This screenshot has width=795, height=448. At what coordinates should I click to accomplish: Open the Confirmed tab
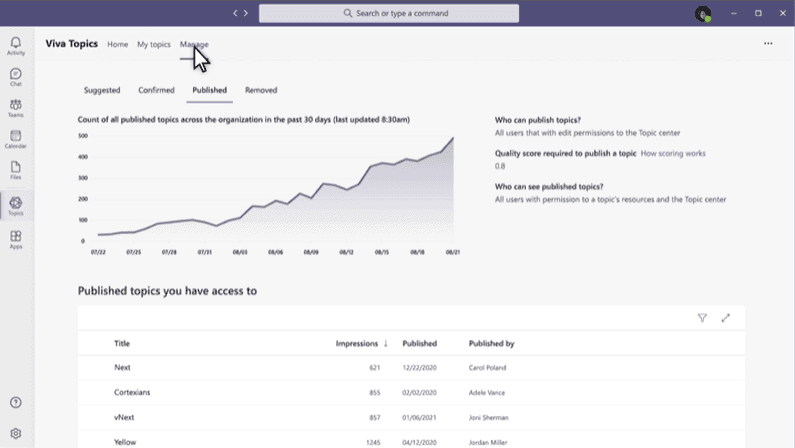(x=156, y=90)
